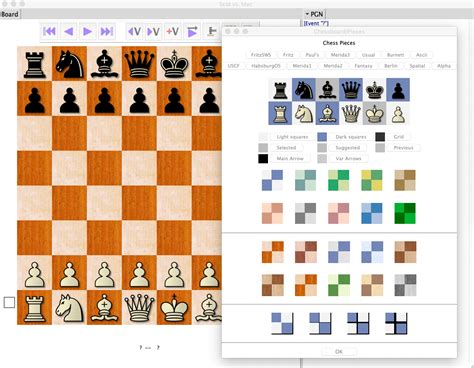Choose the Merida2 piece set
The image size is (474, 368).
[x=333, y=66]
